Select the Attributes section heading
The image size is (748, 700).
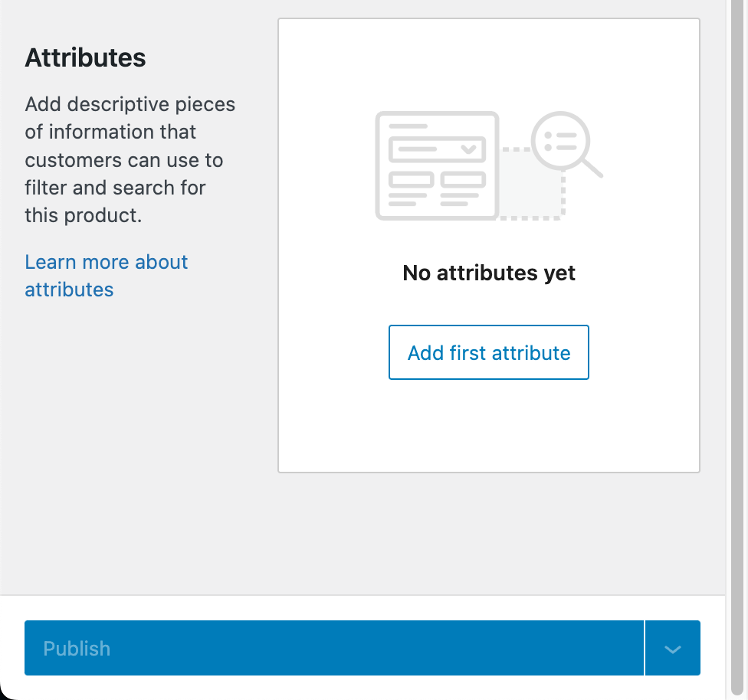point(85,57)
